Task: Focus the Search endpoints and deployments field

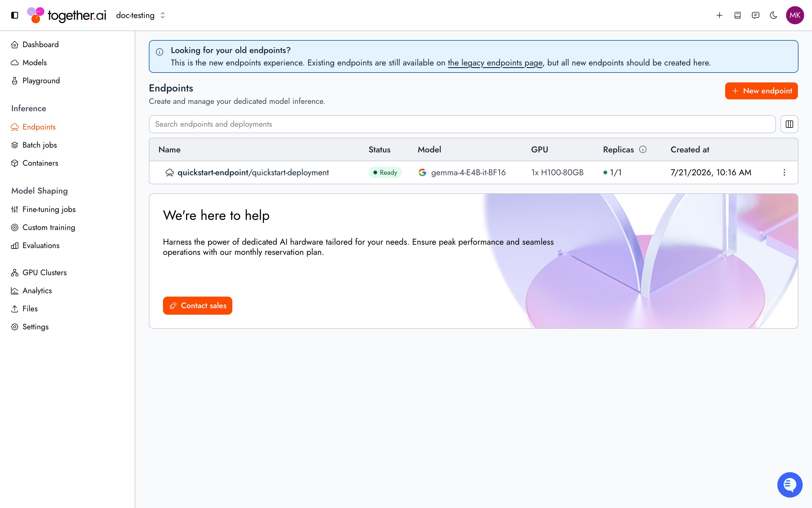Action: 462,124
